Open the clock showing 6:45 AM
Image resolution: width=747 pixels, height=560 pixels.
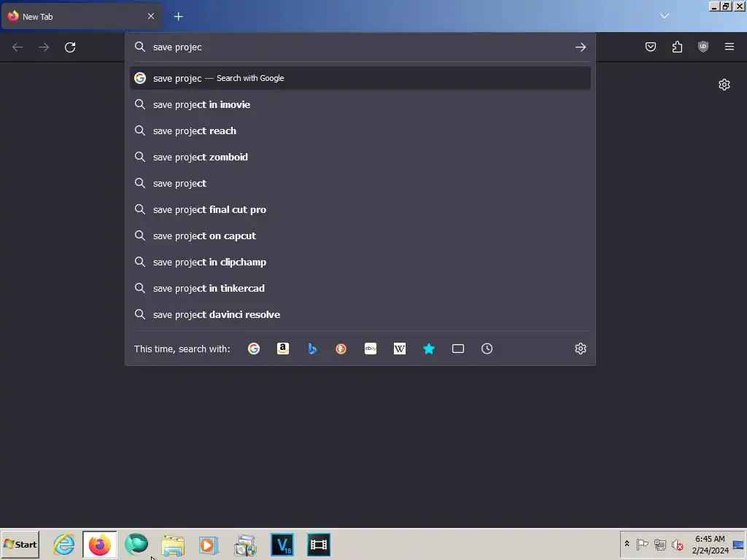pos(710,544)
